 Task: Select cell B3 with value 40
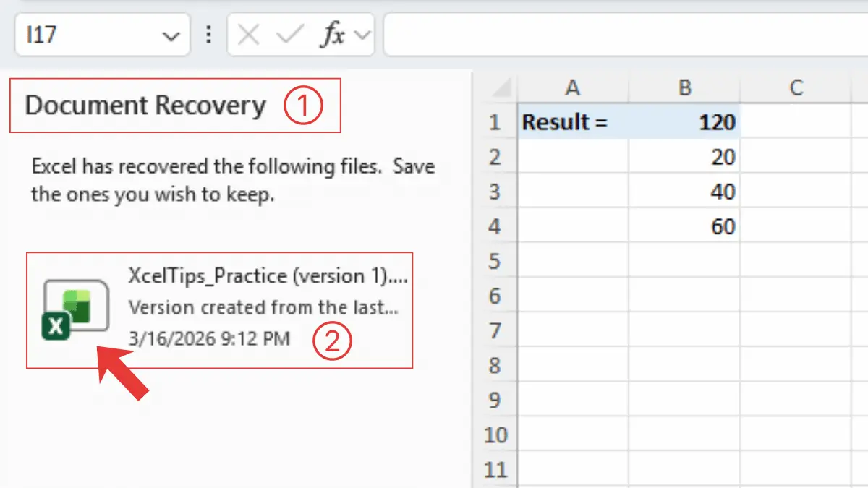(684, 192)
